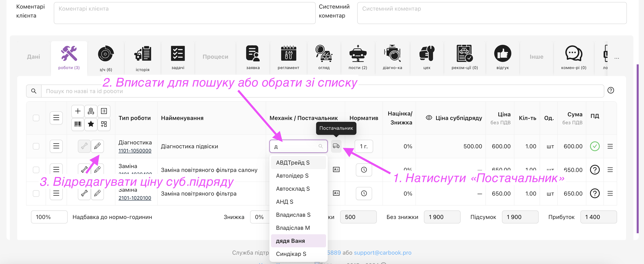Click the supplier truck icon in Діагностика row
The height and width of the screenshot is (264, 644).
(336, 146)
